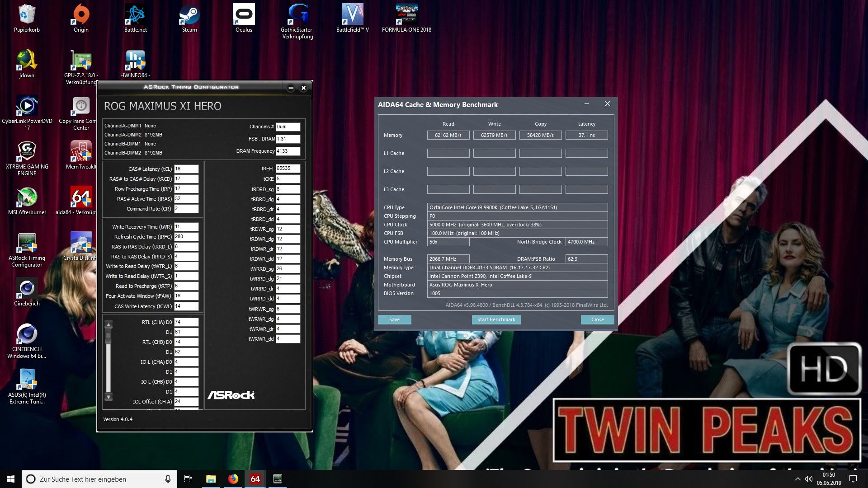868x488 pixels.
Task: Click the Memory Latency value 37.1 ns
Action: click(x=586, y=135)
